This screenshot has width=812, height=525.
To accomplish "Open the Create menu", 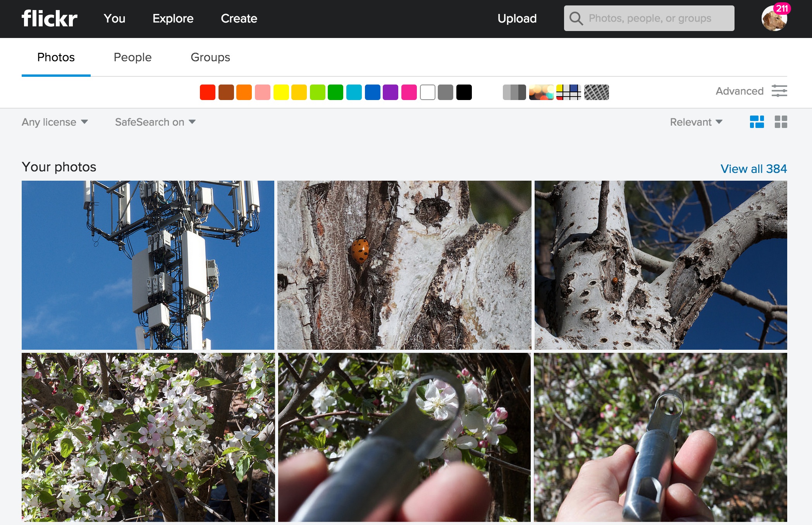I will click(x=239, y=18).
